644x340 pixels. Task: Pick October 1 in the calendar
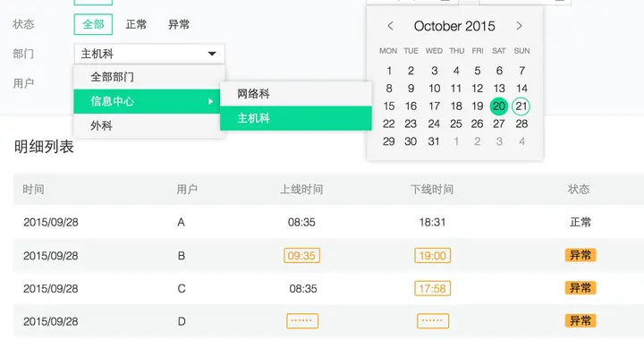389,71
